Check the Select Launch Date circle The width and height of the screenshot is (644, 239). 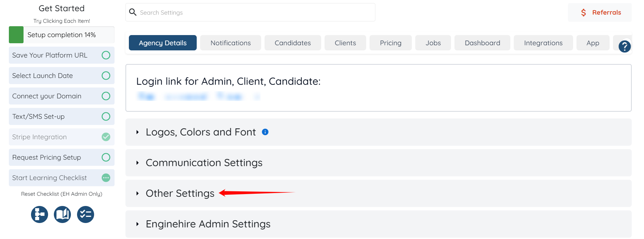click(x=106, y=76)
